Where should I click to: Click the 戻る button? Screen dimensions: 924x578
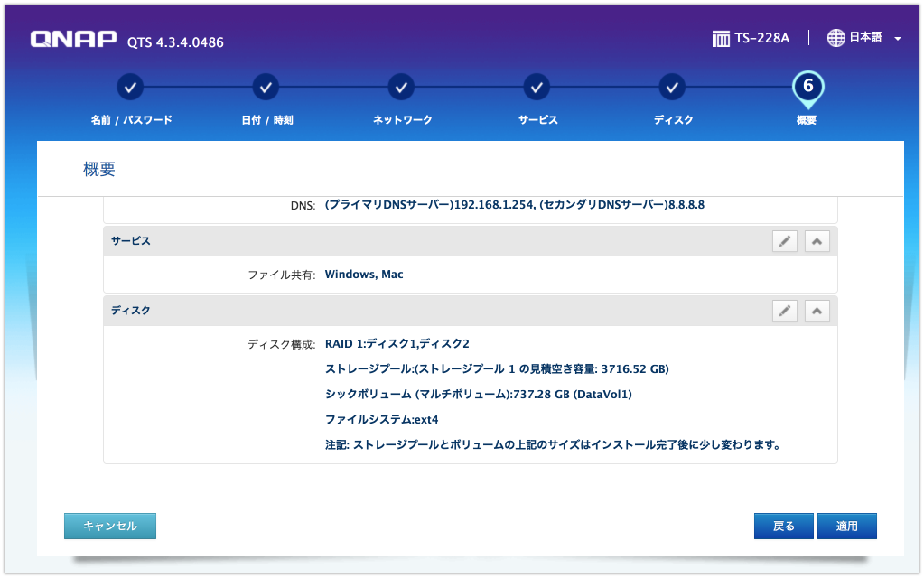coord(783,526)
